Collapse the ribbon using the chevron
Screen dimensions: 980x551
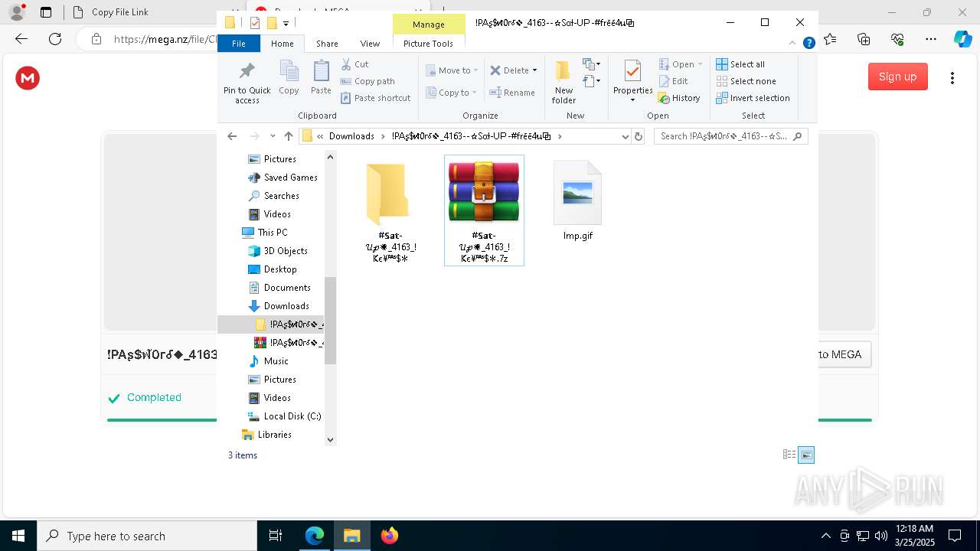[x=792, y=44]
